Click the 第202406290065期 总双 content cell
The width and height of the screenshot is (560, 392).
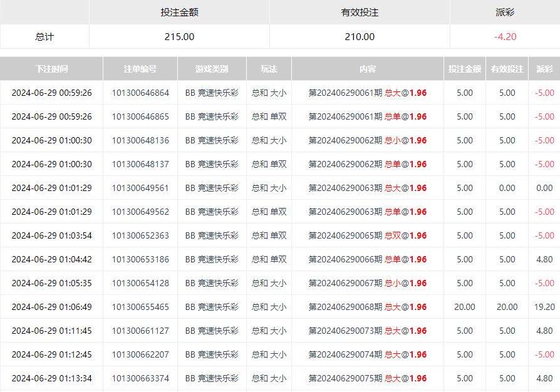[x=368, y=235]
